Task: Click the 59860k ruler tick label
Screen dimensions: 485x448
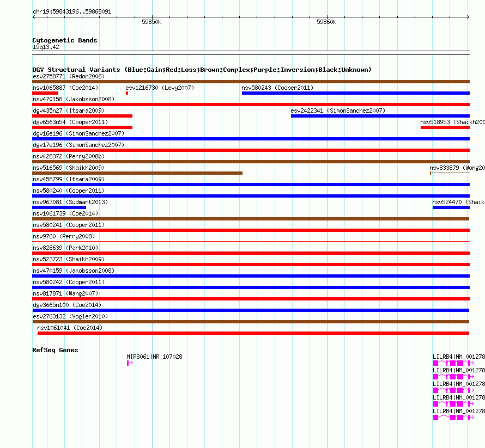Action: pyautogui.click(x=326, y=22)
